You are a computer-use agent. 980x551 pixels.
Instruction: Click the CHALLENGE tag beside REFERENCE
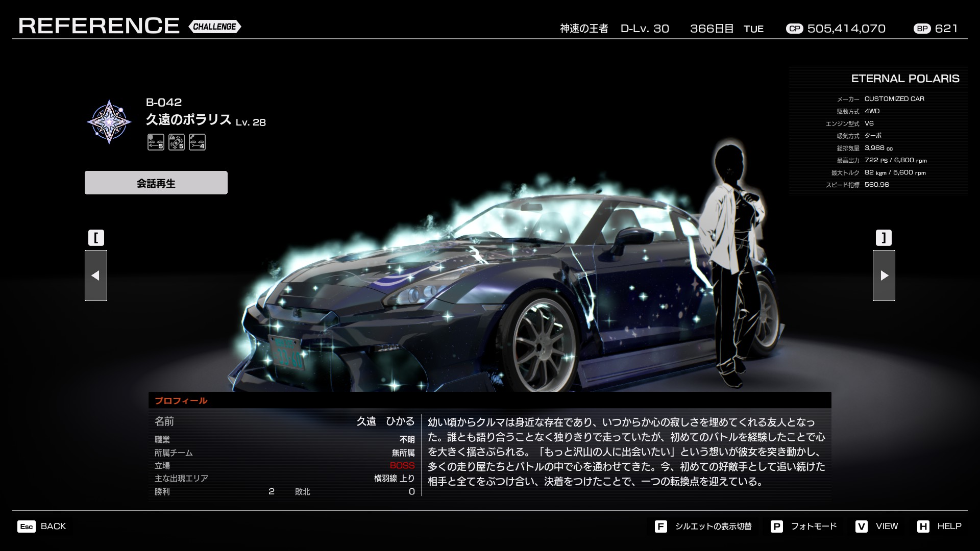214,27
